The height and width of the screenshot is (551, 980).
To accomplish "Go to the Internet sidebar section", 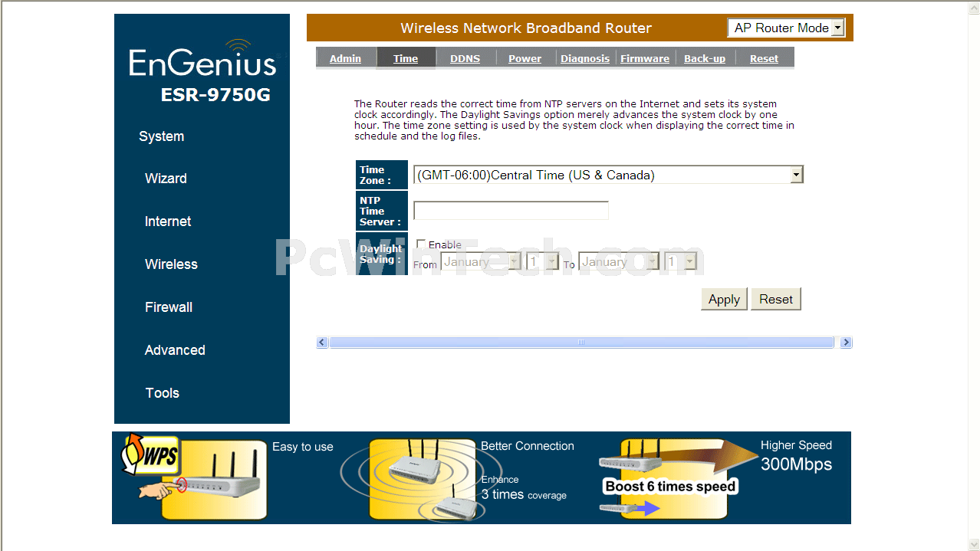I will pyautogui.click(x=168, y=221).
